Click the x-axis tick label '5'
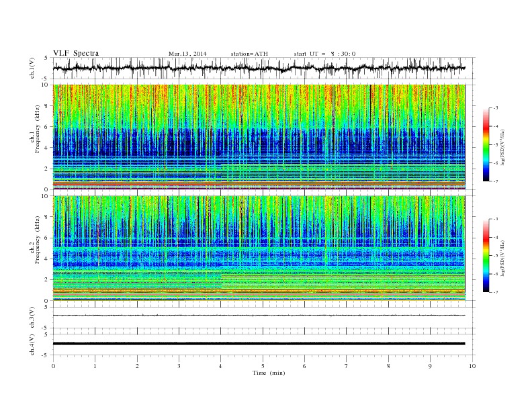 [x=263, y=366]
